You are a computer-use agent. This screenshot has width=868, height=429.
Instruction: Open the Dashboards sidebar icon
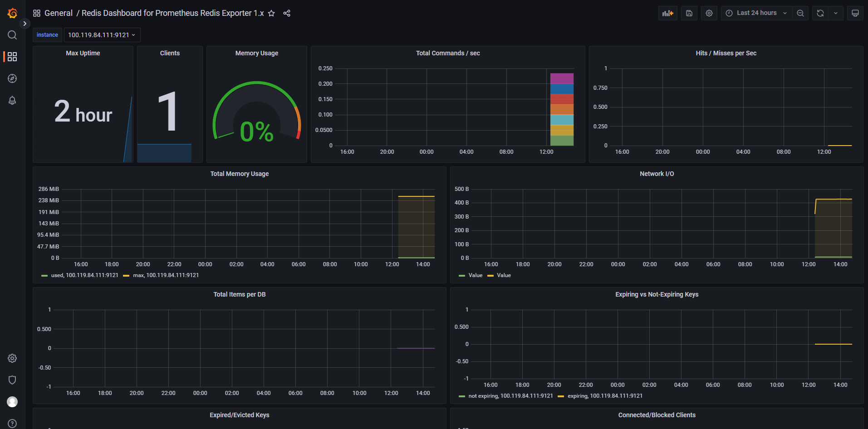tap(12, 57)
